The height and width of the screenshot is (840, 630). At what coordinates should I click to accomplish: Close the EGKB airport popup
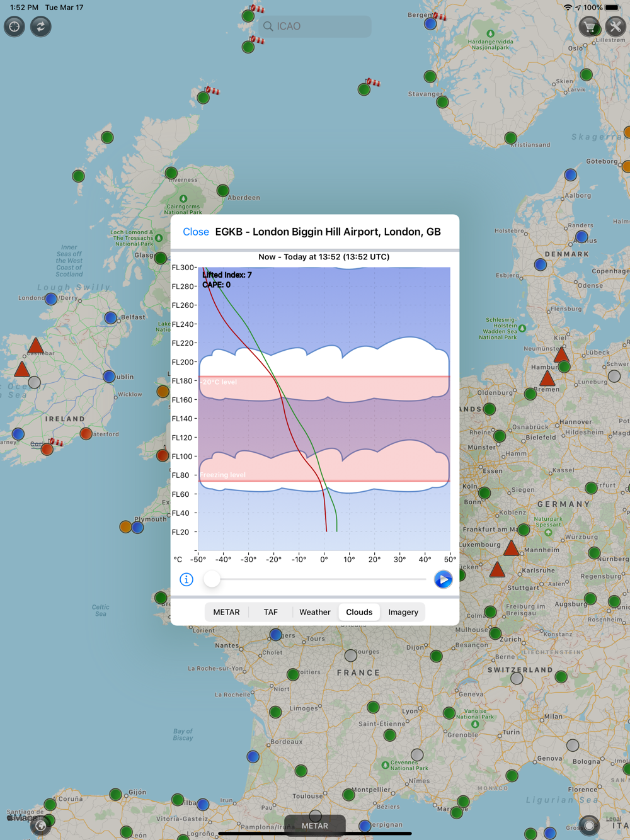tap(196, 232)
